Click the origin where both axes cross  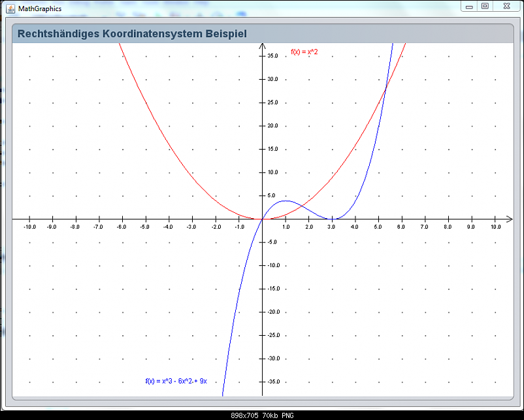(262, 219)
